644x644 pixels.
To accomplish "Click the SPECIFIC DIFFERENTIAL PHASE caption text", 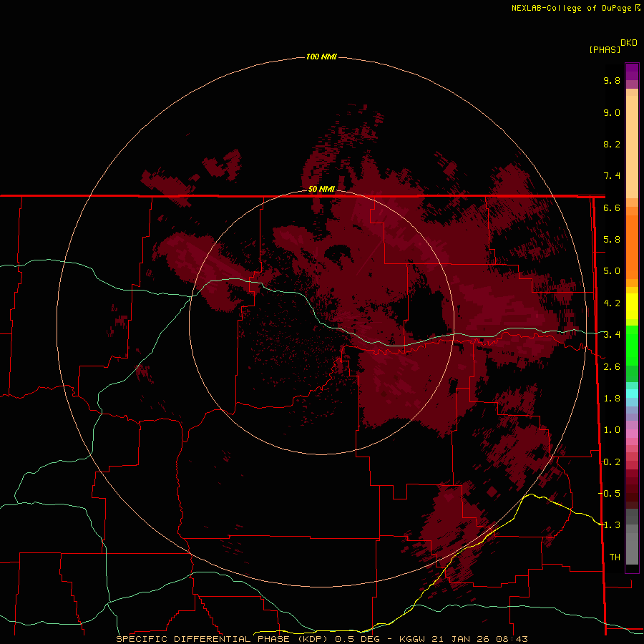I will click(203, 639).
